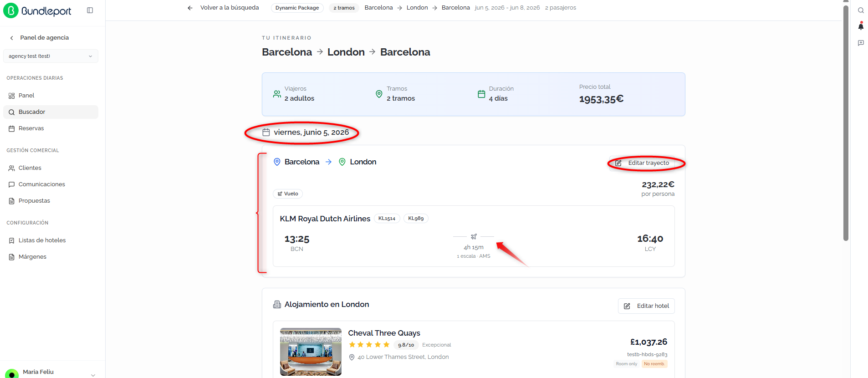The width and height of the screenshot is (868, 378).
Task: Click the airplane icon above 4h 15m
Action: (474, 236)
